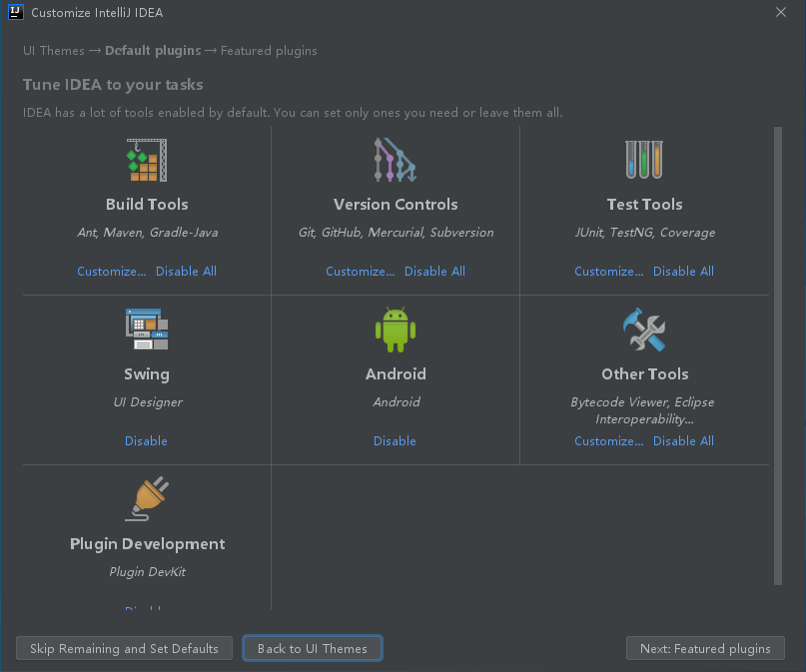Click 'Plugin DevKit' description

[148, 572]
